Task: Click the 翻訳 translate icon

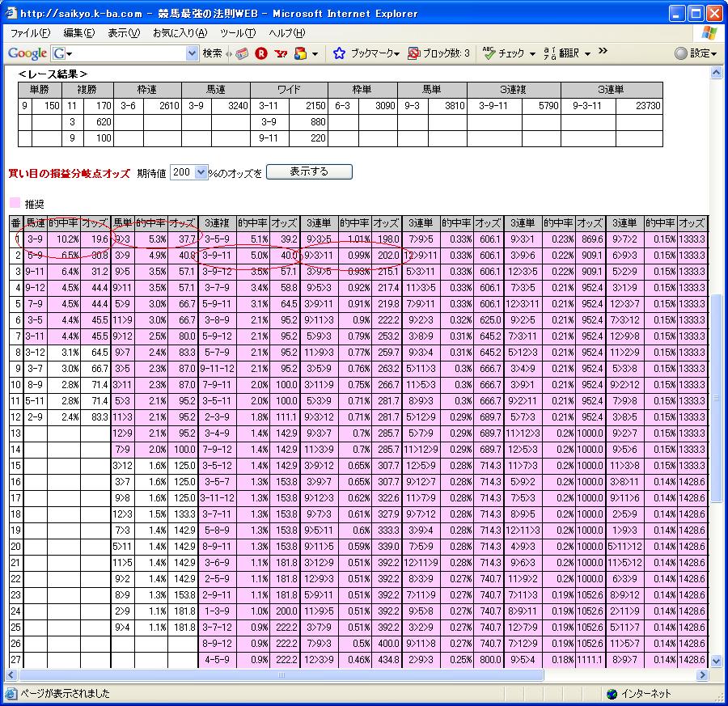Action: (x=550, y=53)
